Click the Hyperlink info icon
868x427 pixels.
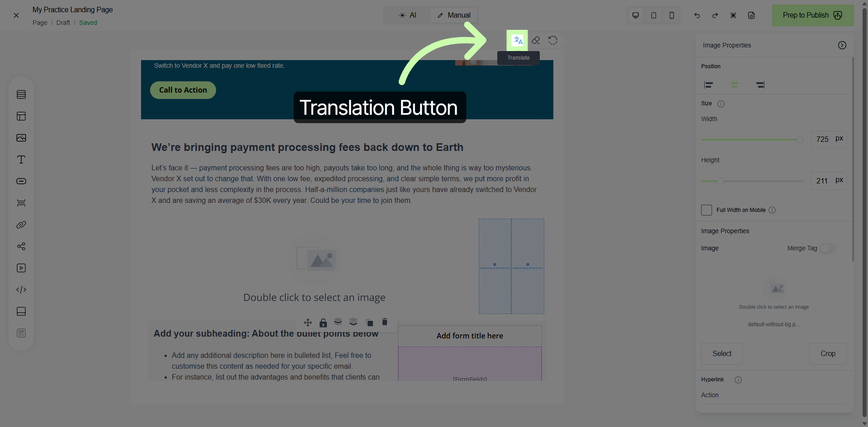(x=738, y=380)
